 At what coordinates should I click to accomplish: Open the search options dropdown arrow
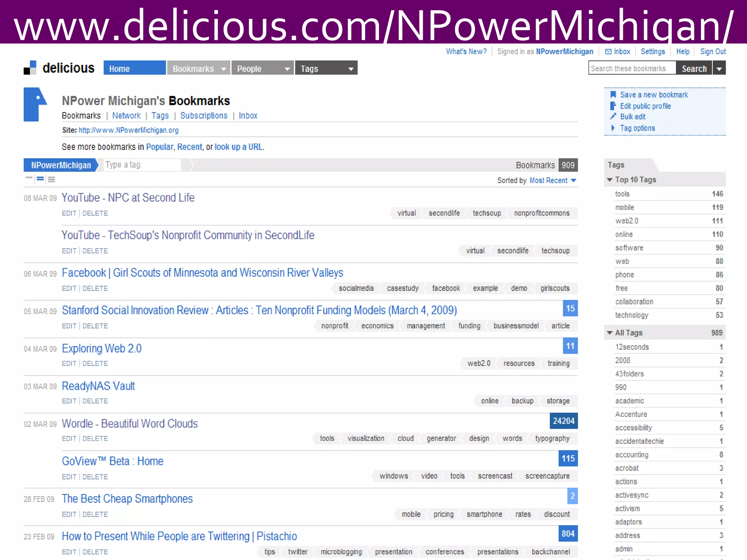pyautogui.click(x=719, y=69)
